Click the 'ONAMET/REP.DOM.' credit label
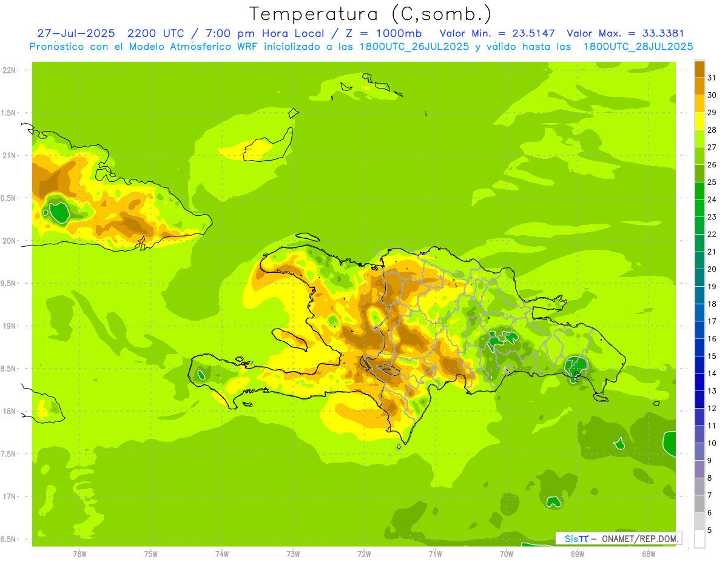The width and height of the screenshot is (728, 562). [x=641, y=538]
